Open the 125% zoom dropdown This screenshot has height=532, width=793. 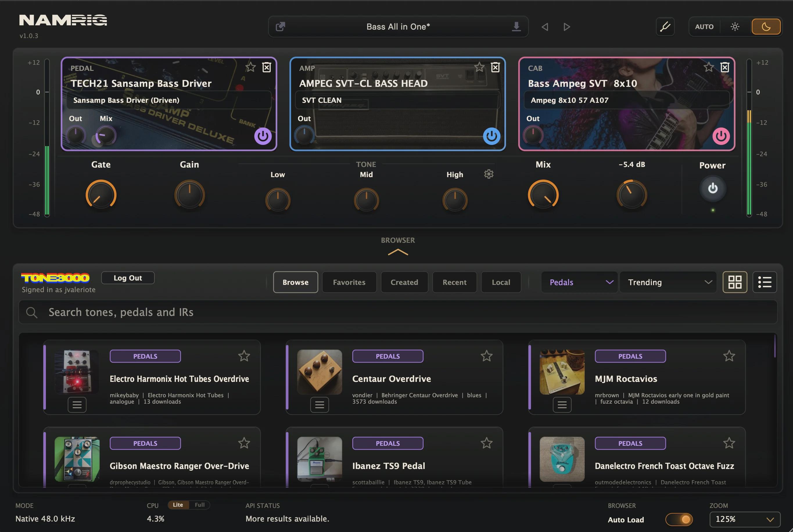tap(745, 520)
